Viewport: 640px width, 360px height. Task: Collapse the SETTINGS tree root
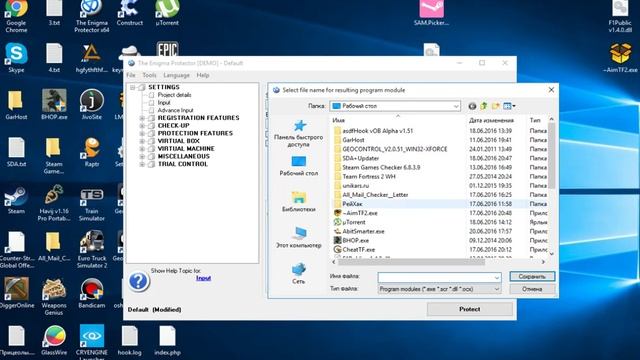click(x=132, y=87)
